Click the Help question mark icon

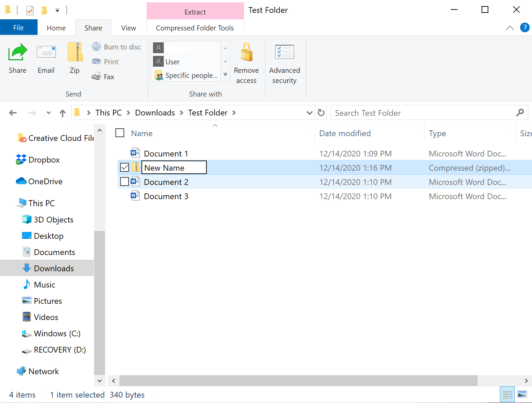(x=525, y=27)
